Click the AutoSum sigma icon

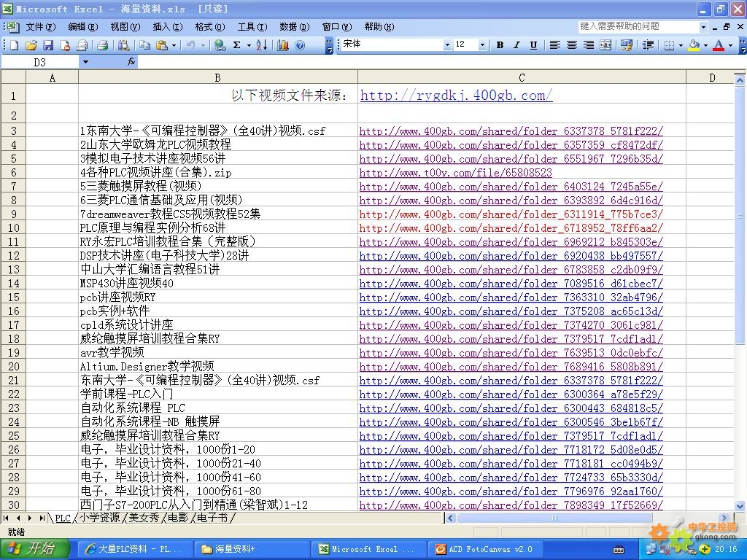237,45
